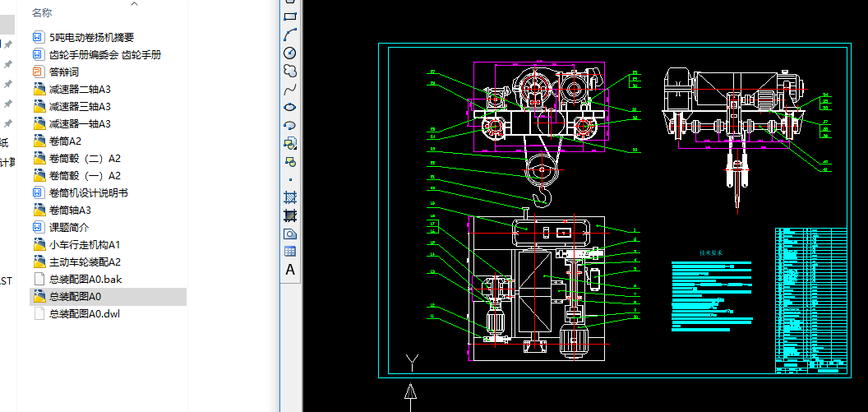Screen dimensions: 868x412
Task: Select drawing file 卷筒A2
Action: (57, 141)
